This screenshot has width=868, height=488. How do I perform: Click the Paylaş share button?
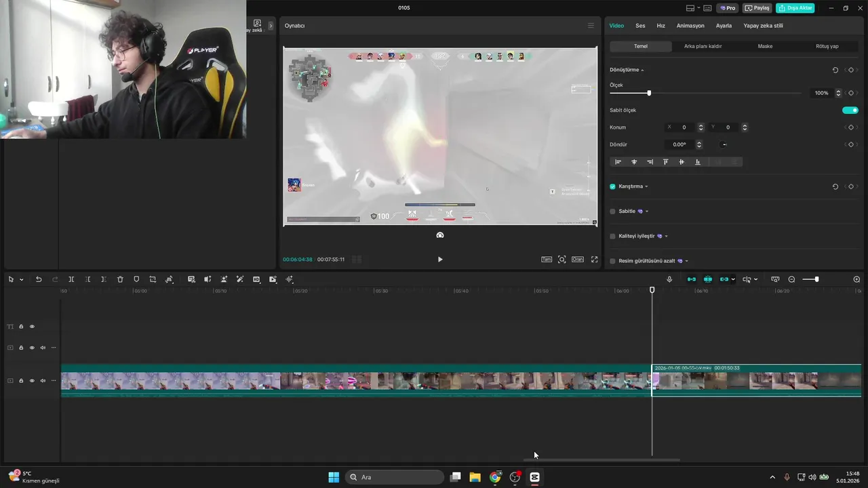point(757,8)
